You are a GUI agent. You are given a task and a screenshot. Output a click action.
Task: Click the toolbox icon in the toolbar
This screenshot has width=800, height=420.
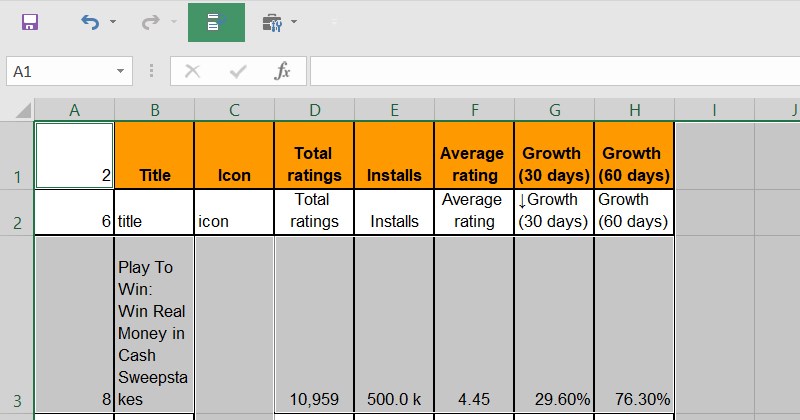[271, 22]
